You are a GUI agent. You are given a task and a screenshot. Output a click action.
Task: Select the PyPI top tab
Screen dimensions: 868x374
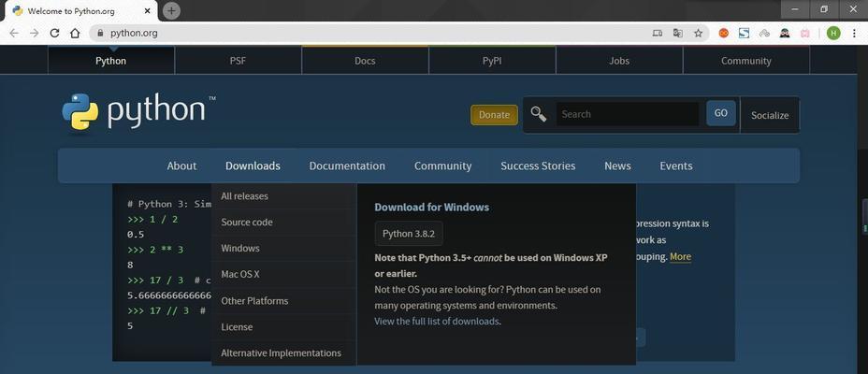(492, 61)
